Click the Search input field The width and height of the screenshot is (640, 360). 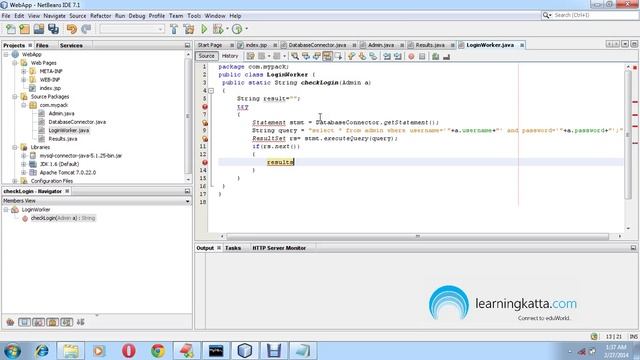pyautogui.click(x=596, y=15)
